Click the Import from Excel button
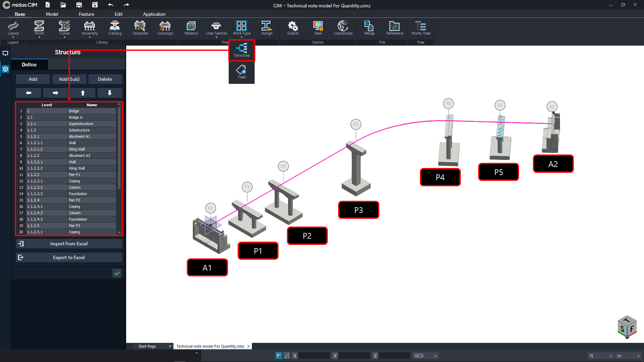The width and height of the screenshot is (644, 362). [x=69, y=244]
